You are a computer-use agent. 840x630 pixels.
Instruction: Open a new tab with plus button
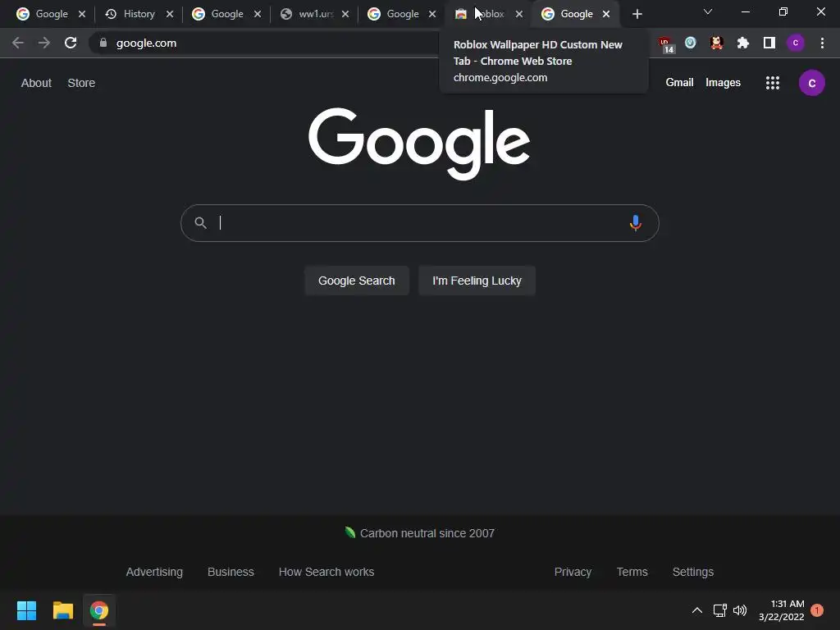[637, 14]
